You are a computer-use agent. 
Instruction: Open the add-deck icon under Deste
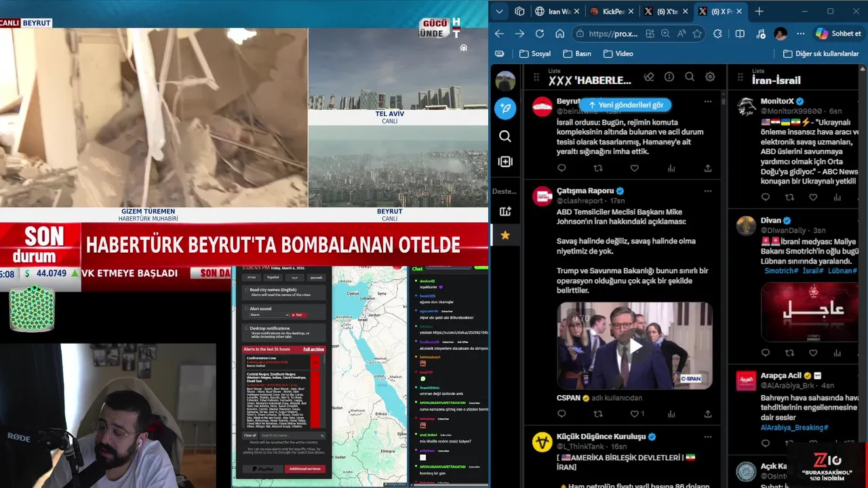pyautogui.click(x=505, y=211)
